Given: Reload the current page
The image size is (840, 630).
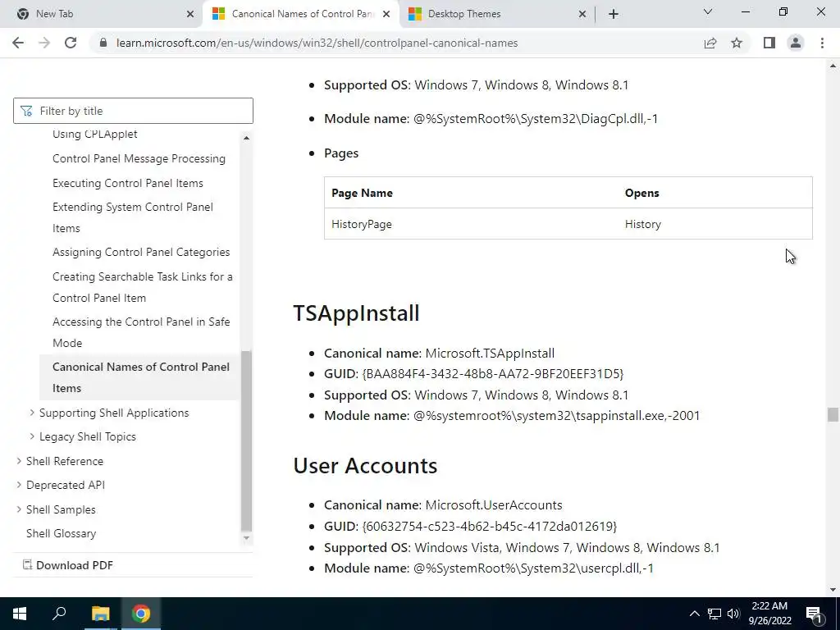Looking at the screenshot, I should point(71,43).
